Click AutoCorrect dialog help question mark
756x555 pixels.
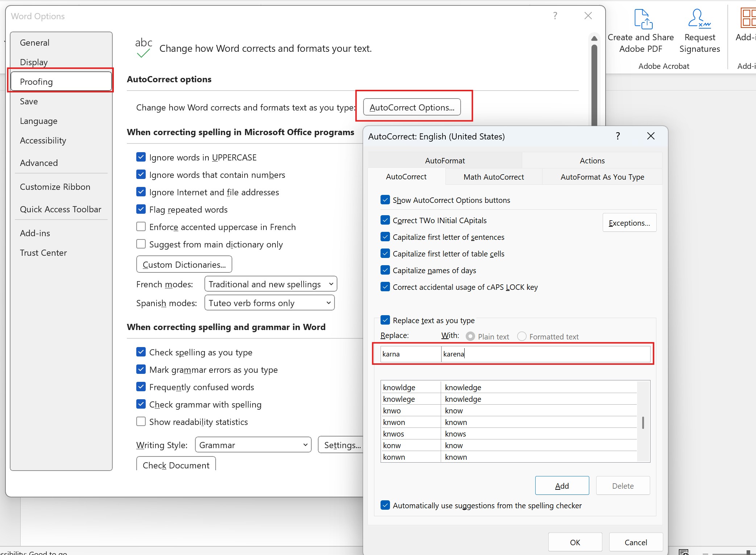pos(618,136)
